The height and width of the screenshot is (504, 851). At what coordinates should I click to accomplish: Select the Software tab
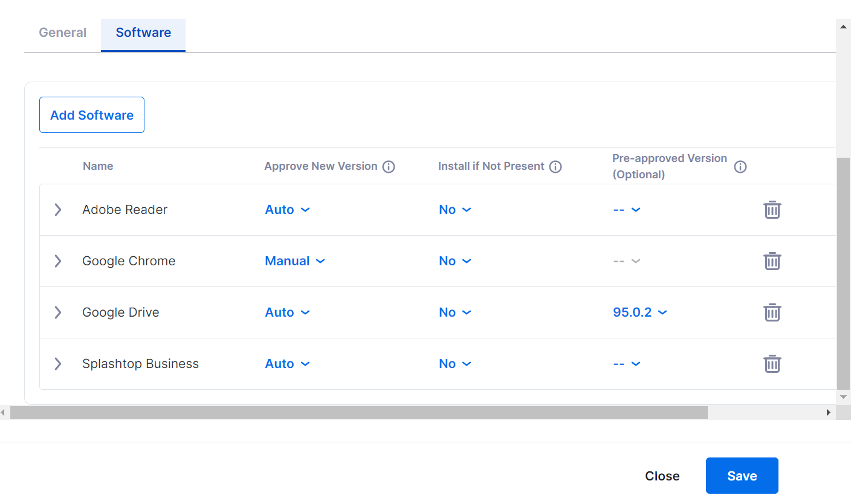pyautogui.click(x=143, y=33)
